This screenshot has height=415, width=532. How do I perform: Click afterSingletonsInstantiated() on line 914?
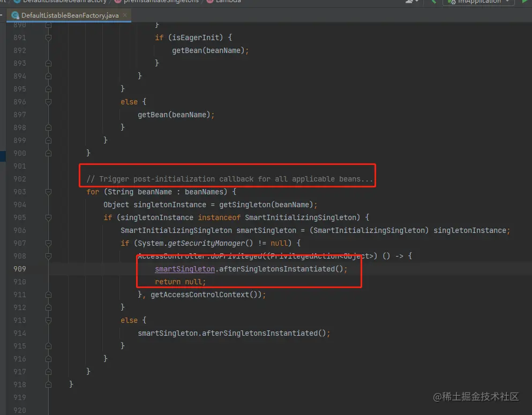[x=264, y=333]
